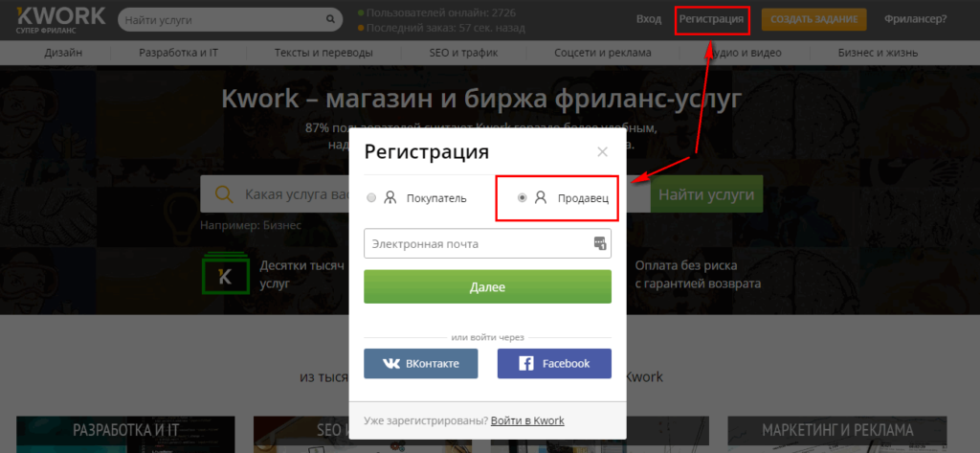
Task: Open the SEO и трафик menu
Action: (464, 54)
